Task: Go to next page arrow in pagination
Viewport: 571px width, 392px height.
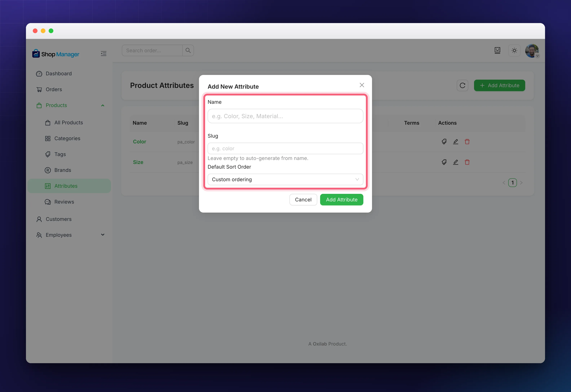Action: [x=521, y=183]
